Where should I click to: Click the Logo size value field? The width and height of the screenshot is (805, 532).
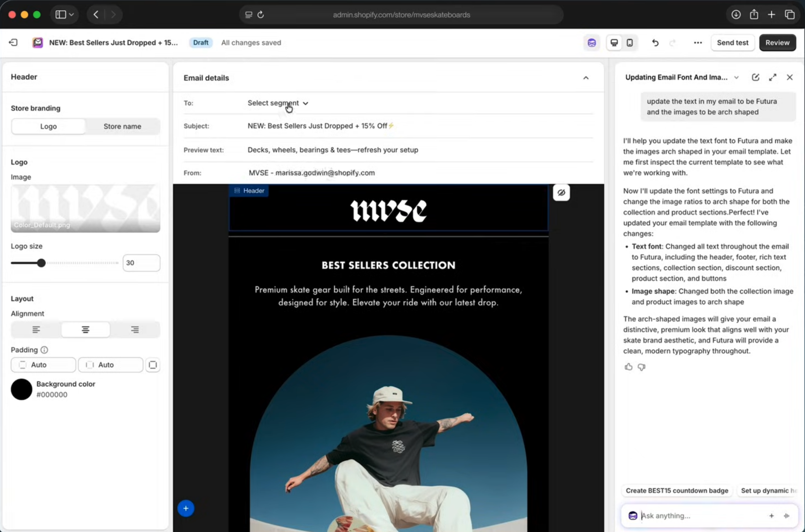141,263
